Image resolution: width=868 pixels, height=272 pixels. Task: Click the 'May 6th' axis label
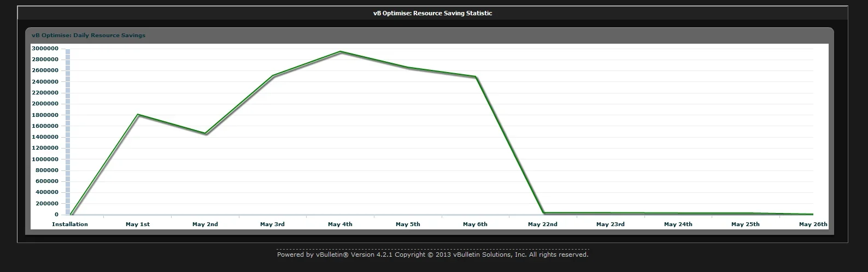[x=475, y=224]
